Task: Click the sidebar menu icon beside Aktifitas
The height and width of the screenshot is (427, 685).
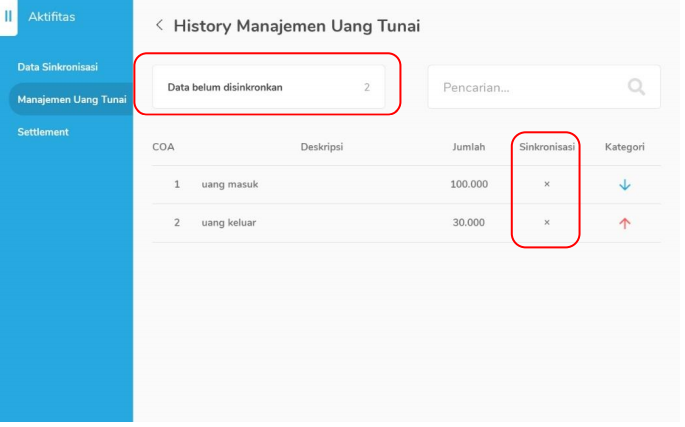Action: [9, 17]
